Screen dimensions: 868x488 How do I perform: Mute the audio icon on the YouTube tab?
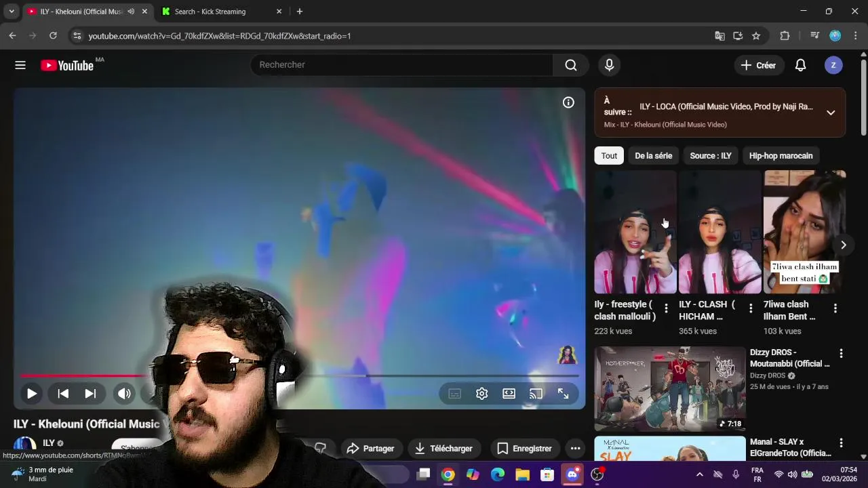131,12
